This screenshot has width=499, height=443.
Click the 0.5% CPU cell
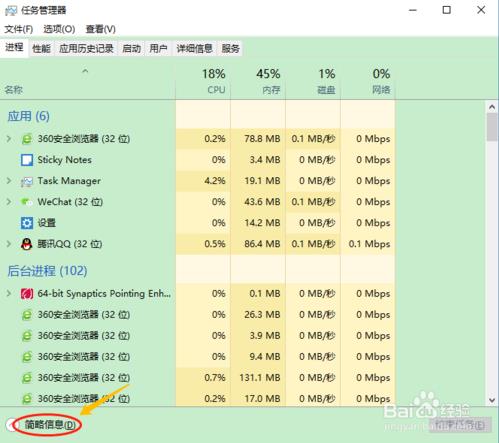203,244
